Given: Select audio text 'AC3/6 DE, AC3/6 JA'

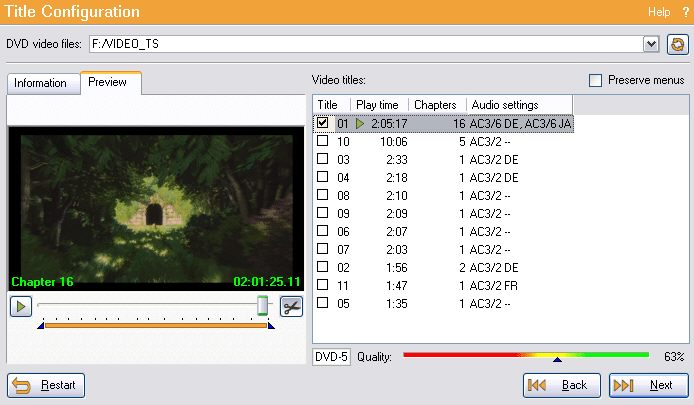Looking at the screenshot, I should [x=520, y=123].
